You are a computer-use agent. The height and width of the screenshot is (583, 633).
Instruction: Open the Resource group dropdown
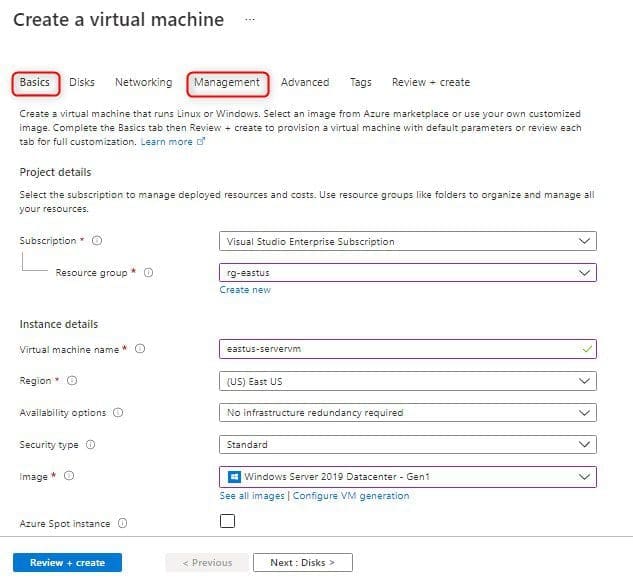coord(408,273)
